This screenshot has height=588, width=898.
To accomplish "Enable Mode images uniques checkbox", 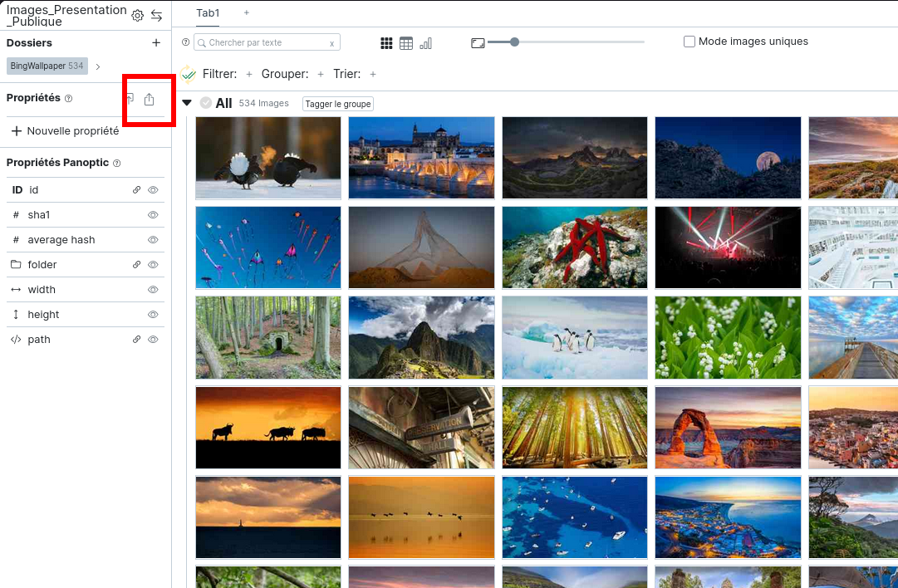I will pos(689,42).
